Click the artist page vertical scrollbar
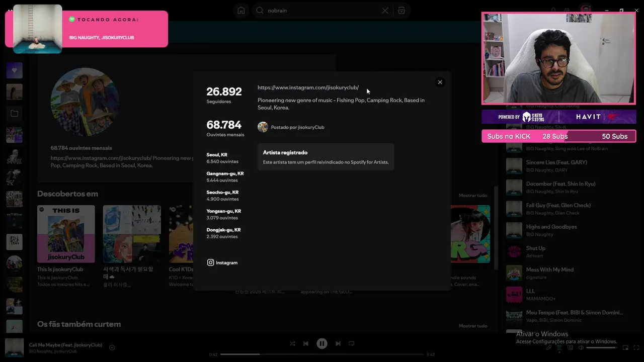 pos(497,229)
